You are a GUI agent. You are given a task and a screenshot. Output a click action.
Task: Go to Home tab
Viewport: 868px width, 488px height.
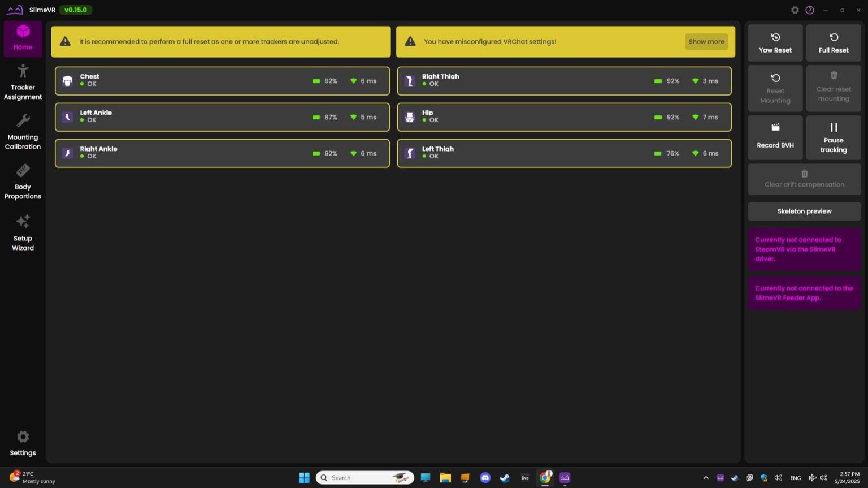23,39
